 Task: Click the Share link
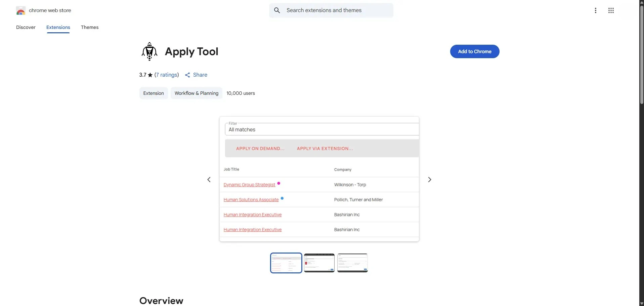tap(200, 75)
